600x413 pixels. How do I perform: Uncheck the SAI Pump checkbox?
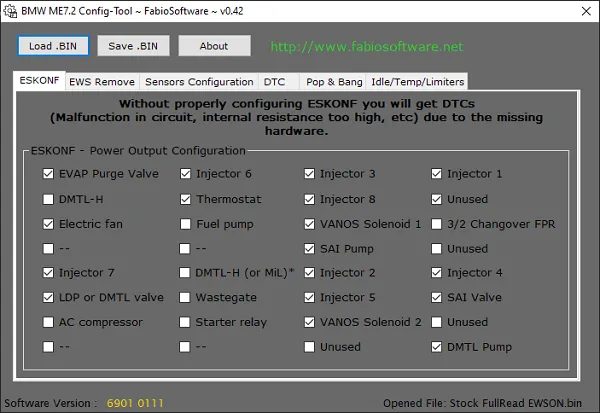click(309, 249)
